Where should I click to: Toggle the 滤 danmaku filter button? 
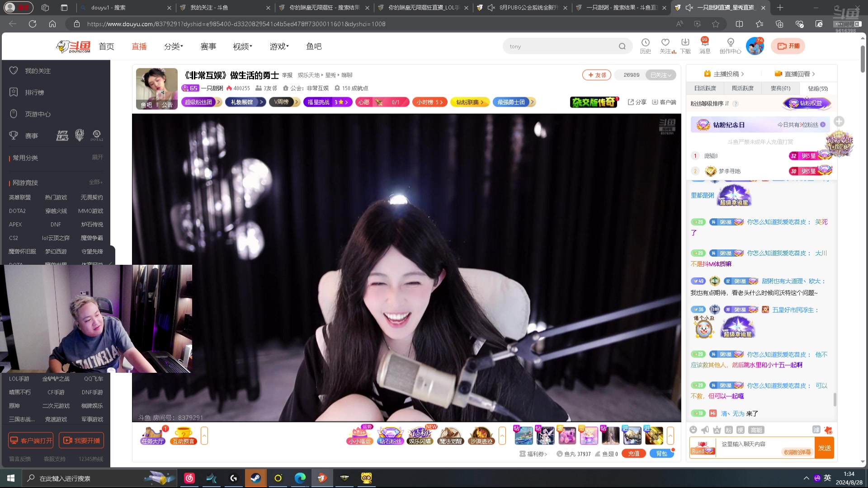pyautogui.click(x=816, y=430)
